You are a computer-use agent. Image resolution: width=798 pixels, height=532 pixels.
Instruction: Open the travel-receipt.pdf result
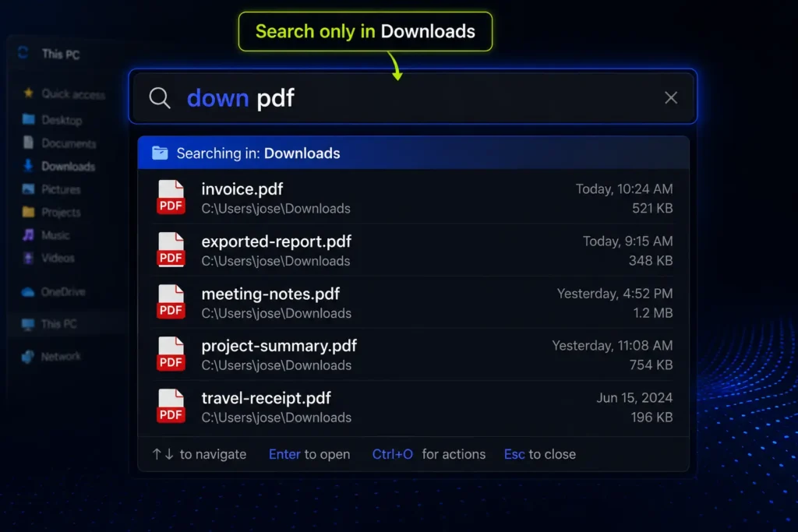[413, 407]
